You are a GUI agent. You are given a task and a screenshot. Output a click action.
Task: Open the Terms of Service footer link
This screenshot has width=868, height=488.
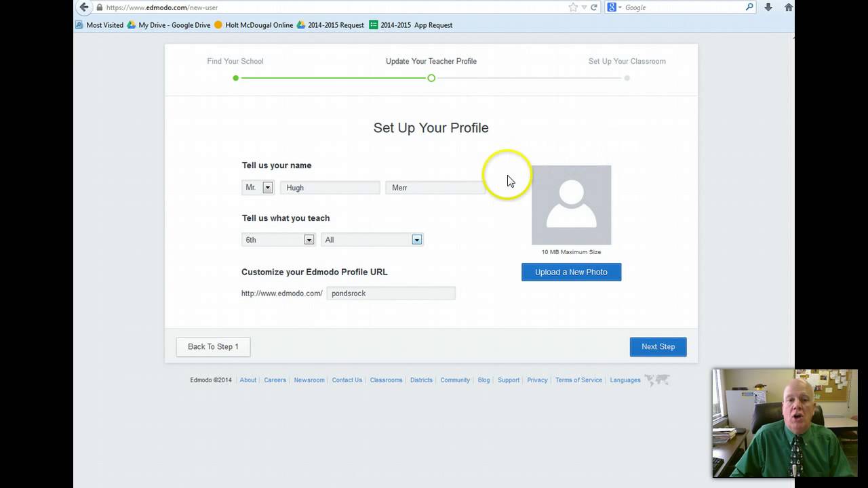coord(578,380)
